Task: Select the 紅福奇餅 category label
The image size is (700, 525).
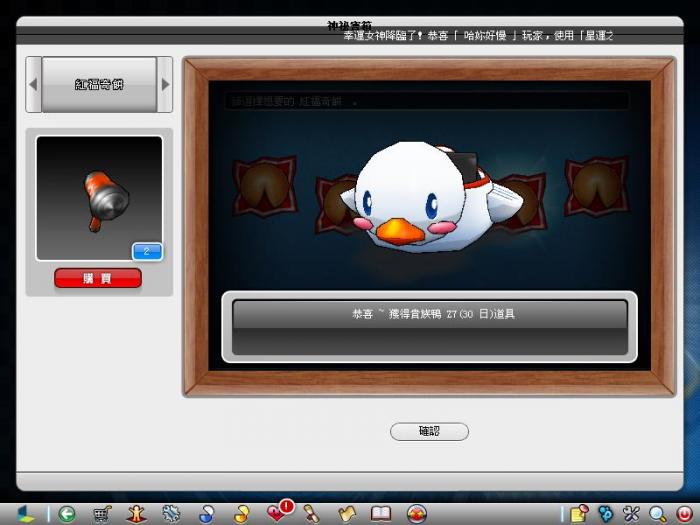Action: (99, 84)
